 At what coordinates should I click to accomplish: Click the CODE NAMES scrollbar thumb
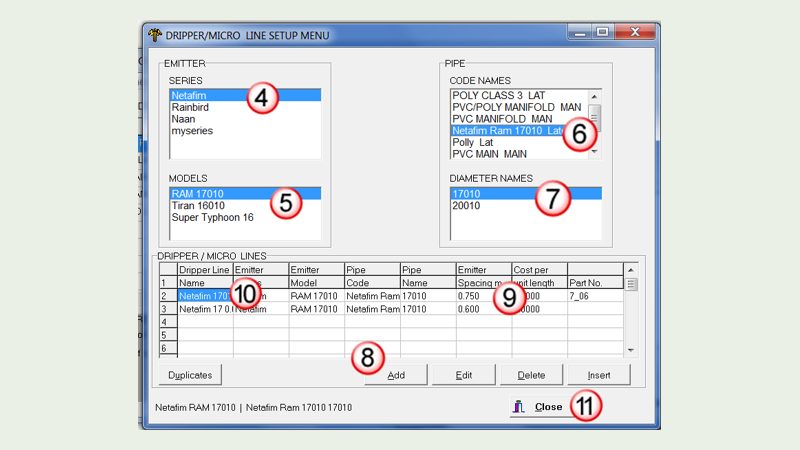(594, 117)
